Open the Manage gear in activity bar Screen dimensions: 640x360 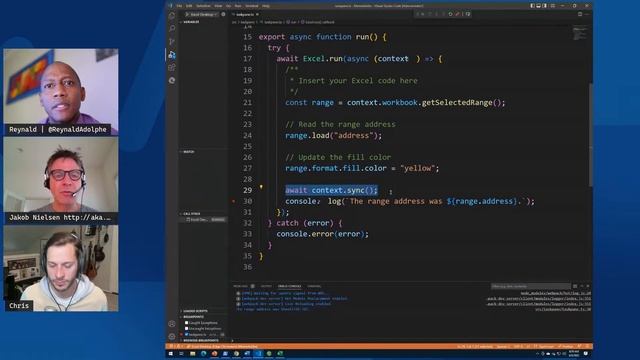point(172,336)
